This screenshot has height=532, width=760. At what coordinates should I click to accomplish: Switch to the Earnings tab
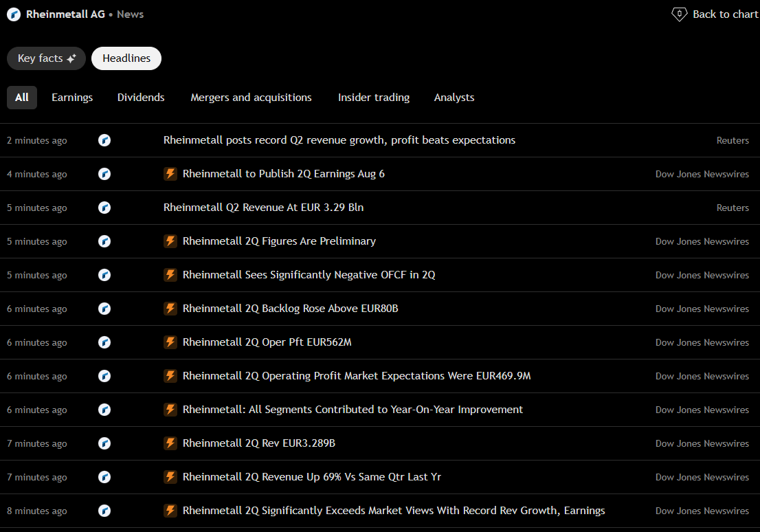[x=72, y=98]
